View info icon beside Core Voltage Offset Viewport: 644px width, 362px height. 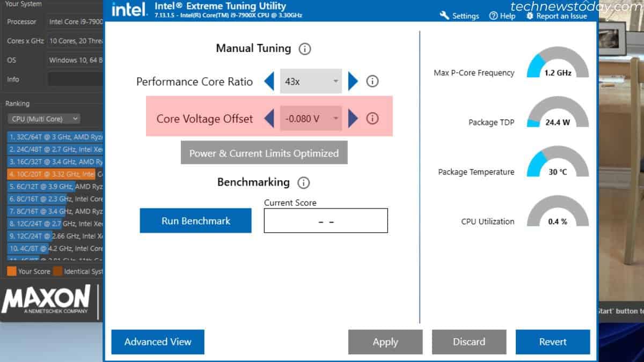click(x=372, y=119)
